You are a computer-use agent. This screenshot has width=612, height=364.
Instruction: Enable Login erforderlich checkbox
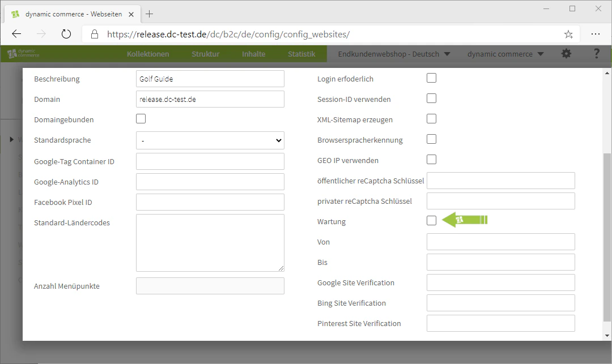(431, 78)
